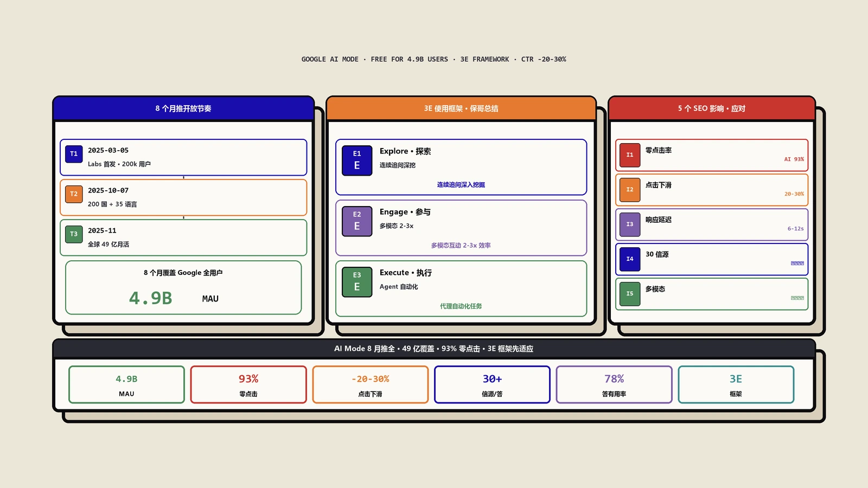Viewport: 868px width, 488px height.
Task: Click the "5 个 SEO 影响 · 应对" panel header
Action: coord(712,108)
